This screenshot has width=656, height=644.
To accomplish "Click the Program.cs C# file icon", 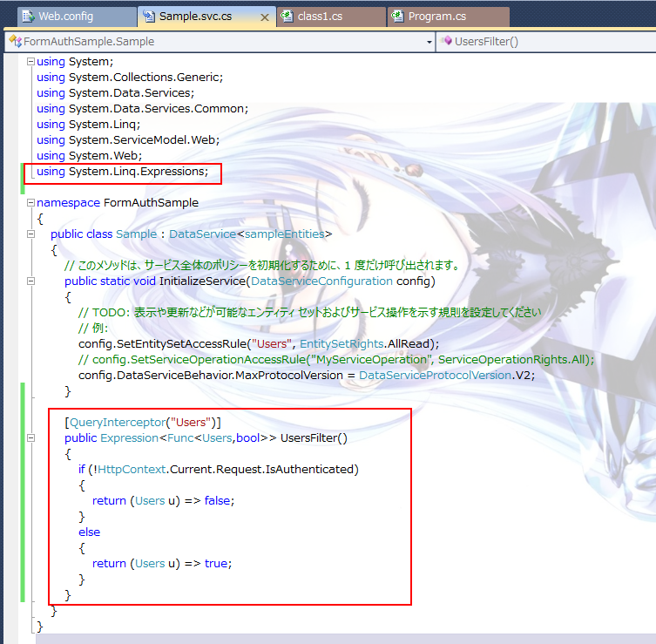I will (x=398, y=17).
